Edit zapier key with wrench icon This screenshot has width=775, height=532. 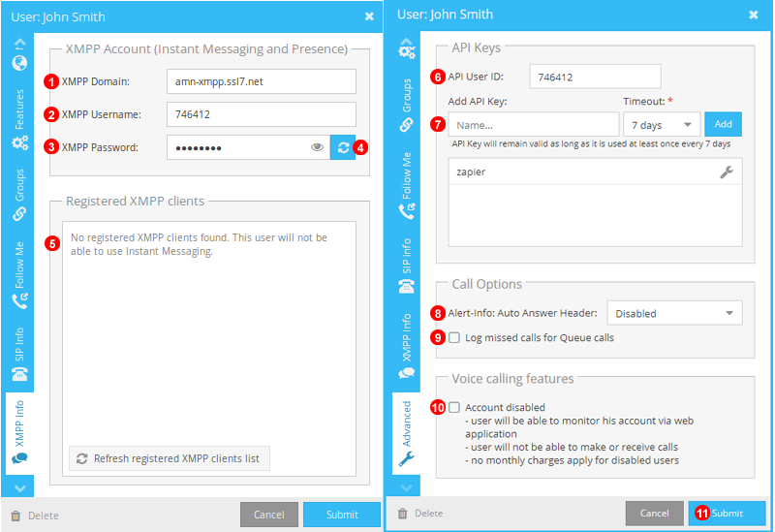[727, 172]
